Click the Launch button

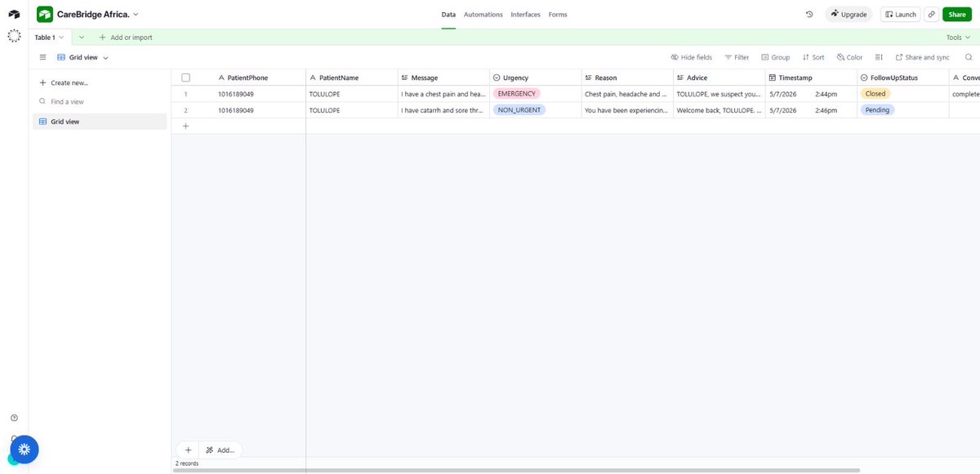[901, 15]
